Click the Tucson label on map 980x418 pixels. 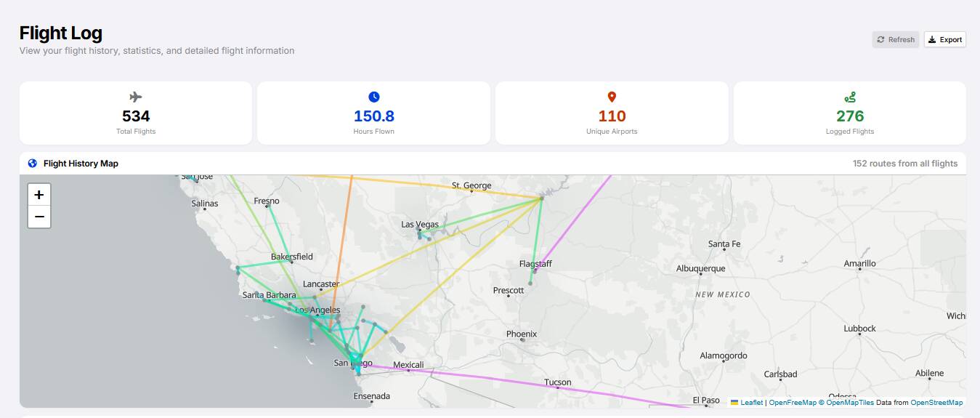coord(558,382)
